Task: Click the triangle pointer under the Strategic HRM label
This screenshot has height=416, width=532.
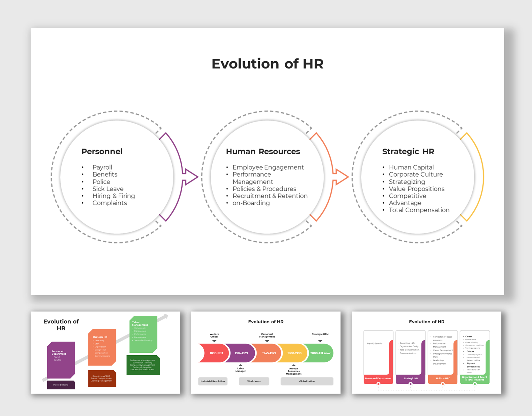Action: tap(320, 341)
